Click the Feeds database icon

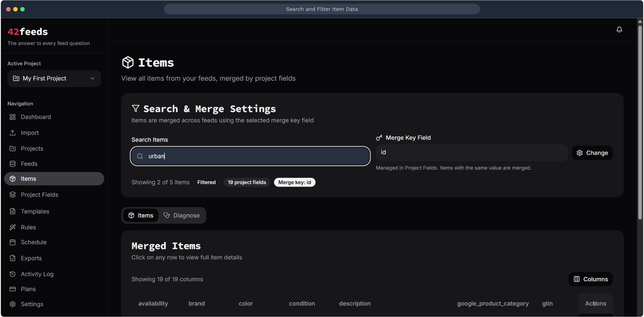(12, 164)
